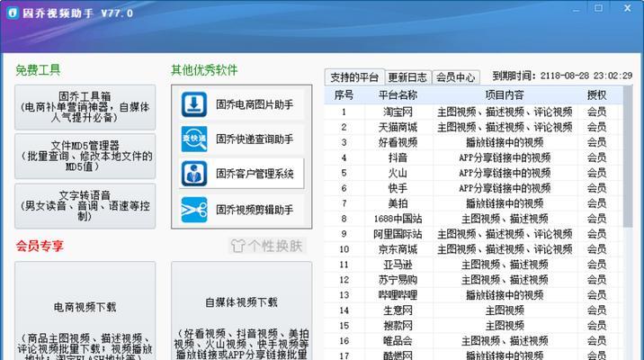Select 1688中国站 platform row
This screenshot has height=360, width=644.
(x=473, y=219)
